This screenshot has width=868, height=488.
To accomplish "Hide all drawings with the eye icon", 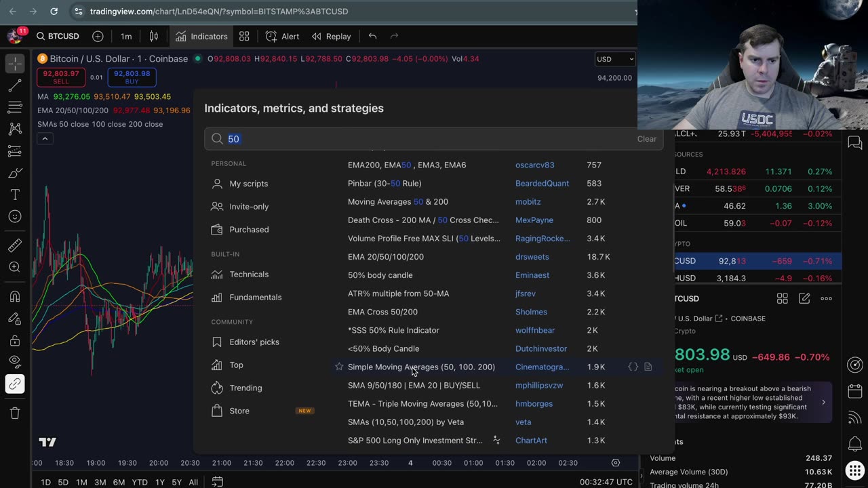I will (x=15, y=362).
